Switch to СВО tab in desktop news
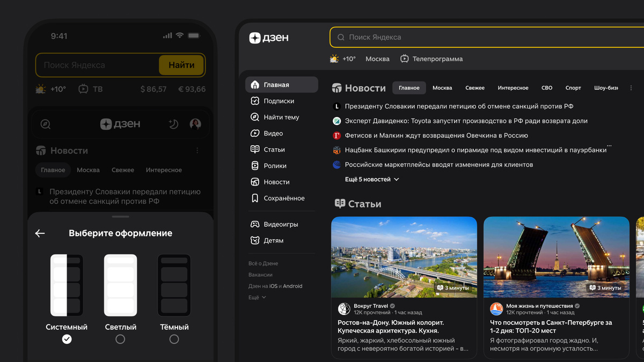 [547, 88]
